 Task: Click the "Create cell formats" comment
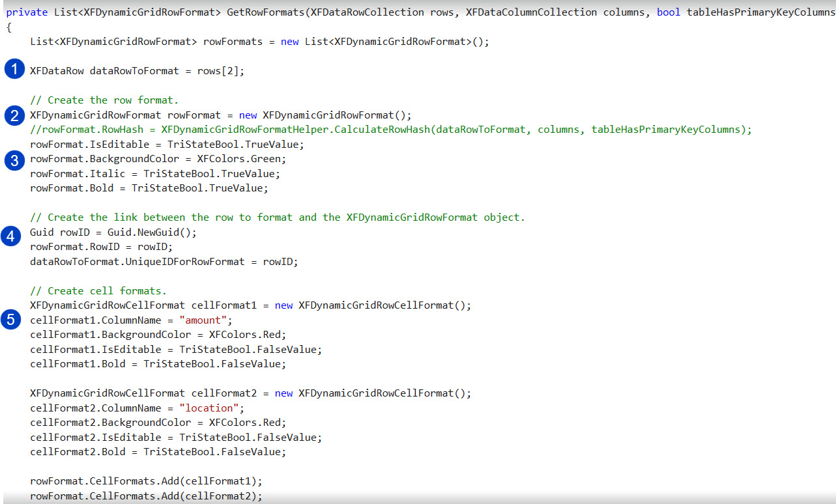[98, 291]
